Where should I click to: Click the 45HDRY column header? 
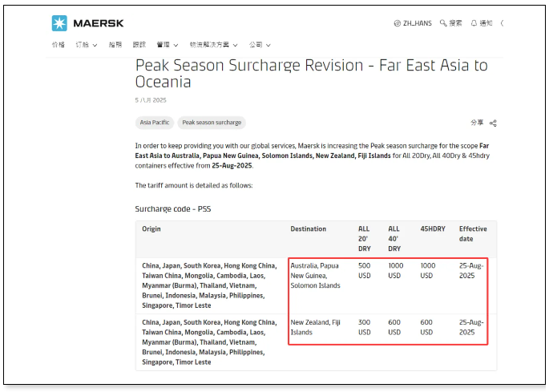point(433,228)
